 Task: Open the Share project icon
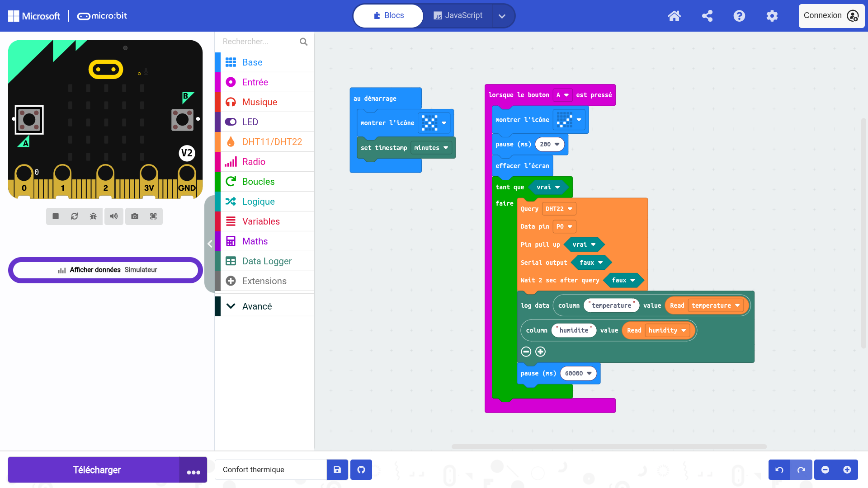[707, 16]
